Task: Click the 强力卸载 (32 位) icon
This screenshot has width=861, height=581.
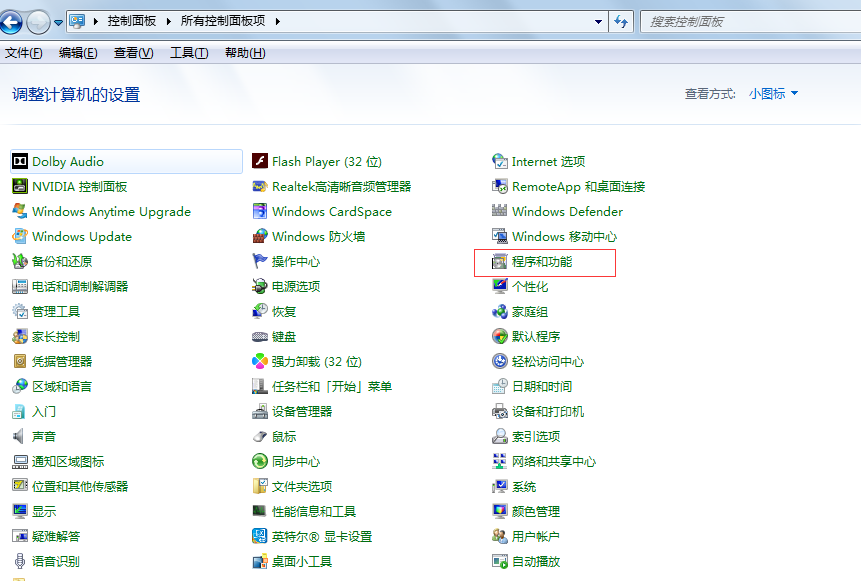Action: [260, 362]
